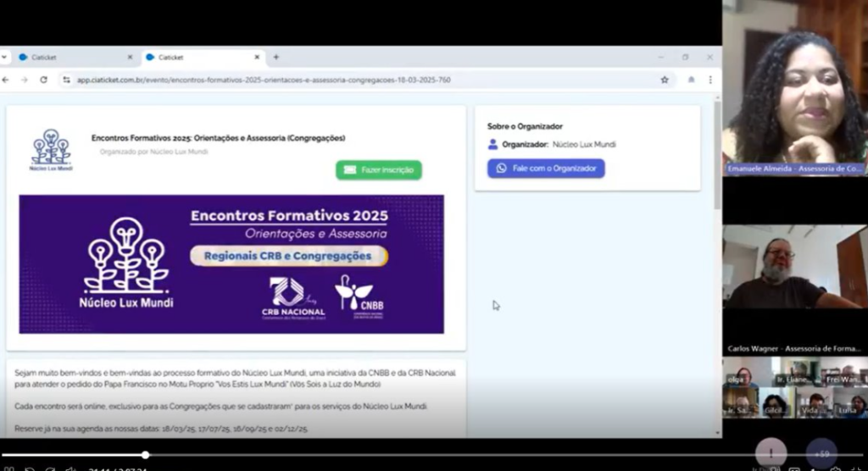Viewport: 868px width, 471px height.
Task: Open the browser three-dot menu
Action: pyautogui.click(x=710, y=80)
